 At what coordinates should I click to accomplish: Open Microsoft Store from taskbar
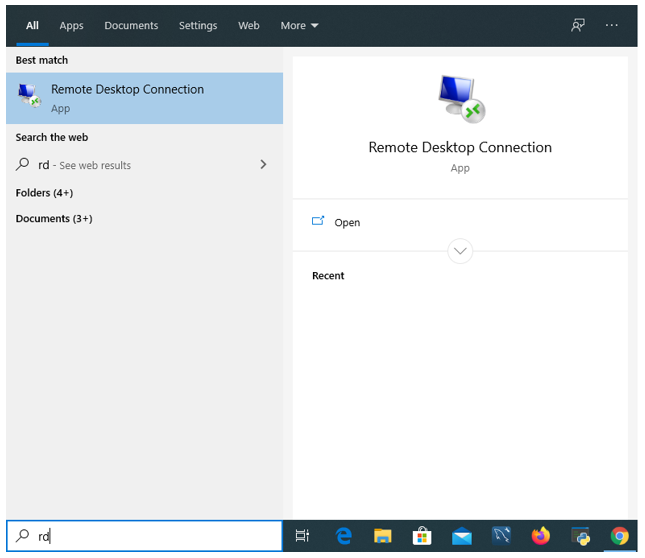pos(422,536)
